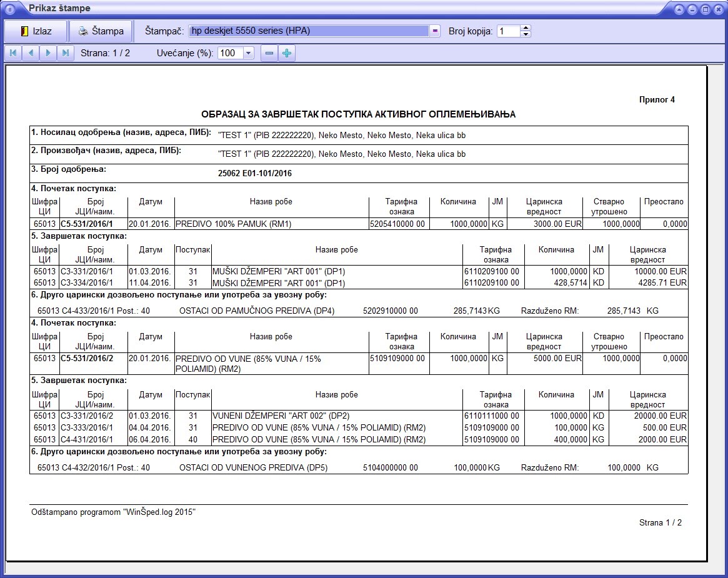Go to the first page

(x=13, y=53)
